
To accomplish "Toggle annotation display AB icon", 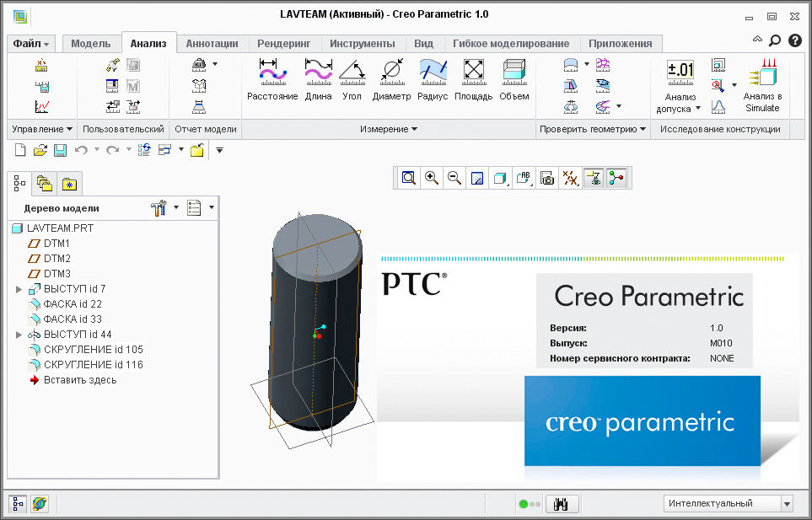I will pos(524,179).
